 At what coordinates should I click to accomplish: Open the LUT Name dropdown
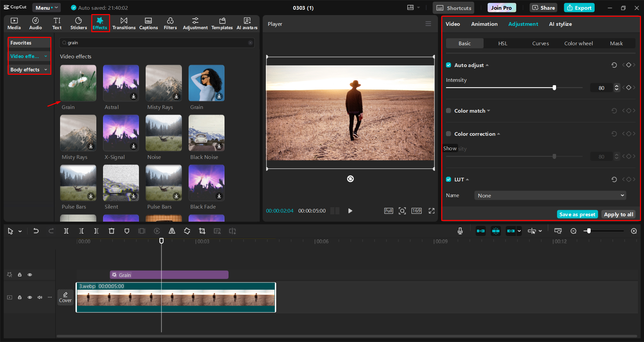tap(549, 195)
